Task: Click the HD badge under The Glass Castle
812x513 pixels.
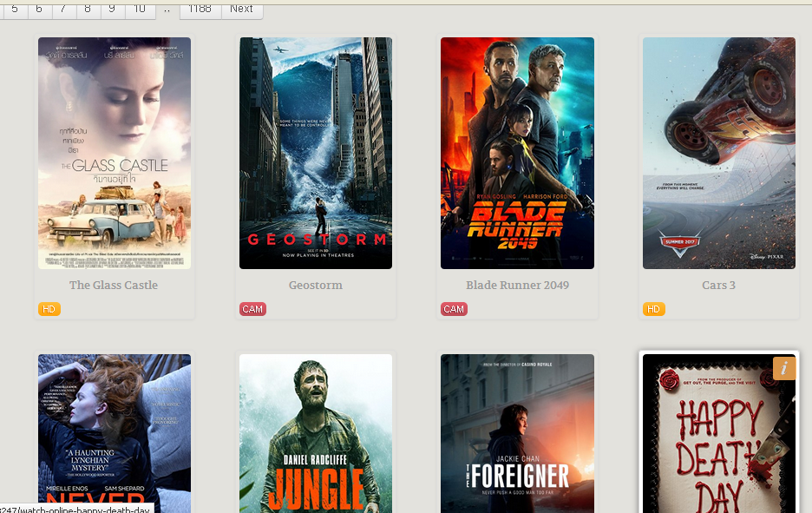Action: pyautogui.click(x=49, y=309)
